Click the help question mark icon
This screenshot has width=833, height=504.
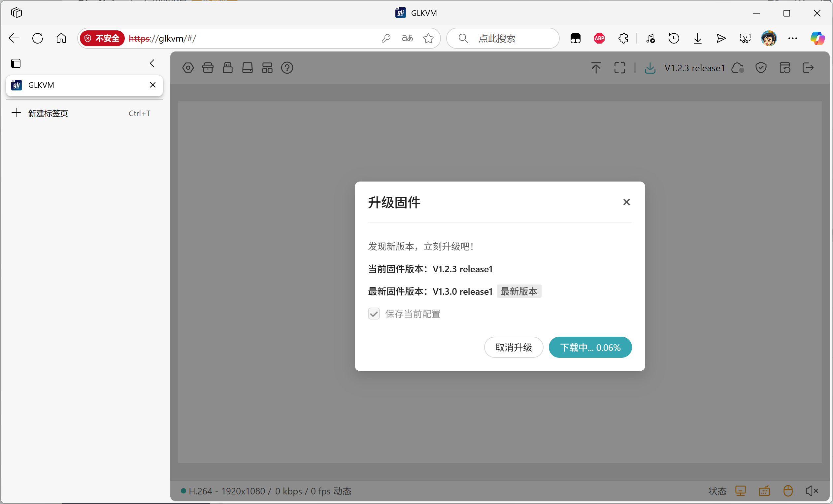pyautogui.click(x=287, y=68)
